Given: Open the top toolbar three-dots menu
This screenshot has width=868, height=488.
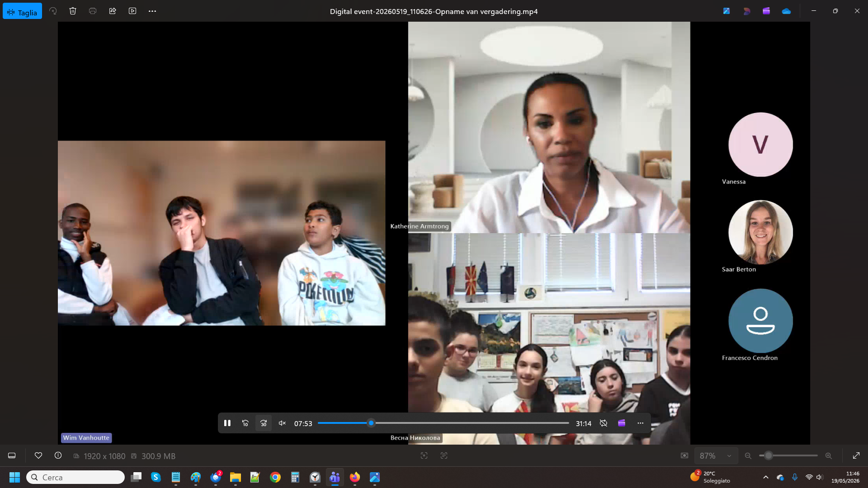Looking at the screenshot, I should [152, 11].
